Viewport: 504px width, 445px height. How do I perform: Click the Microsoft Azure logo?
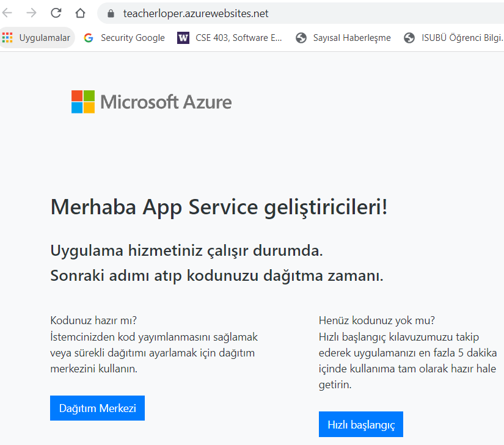tap(152, 101)
